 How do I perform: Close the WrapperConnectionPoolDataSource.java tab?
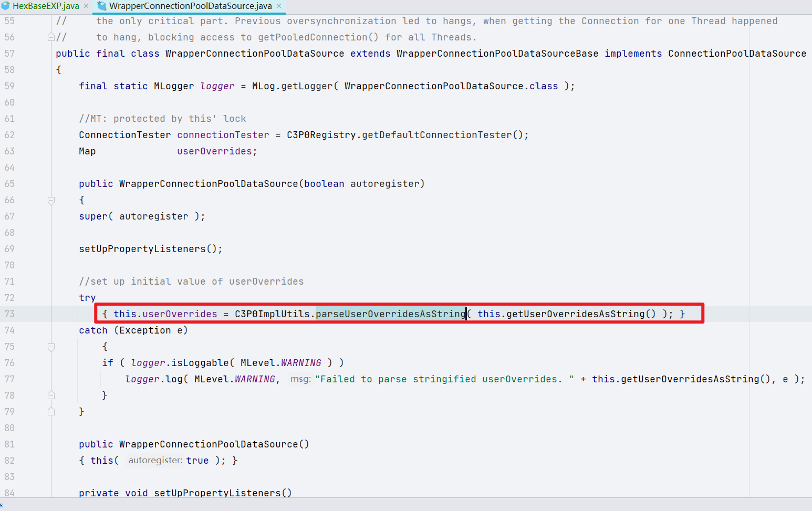(280, 7)
